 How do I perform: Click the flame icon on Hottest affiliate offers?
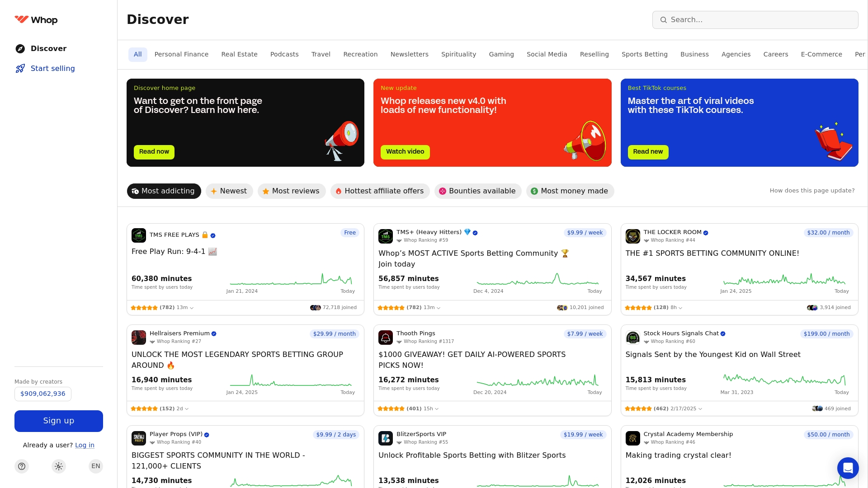(x=338, y=191)
